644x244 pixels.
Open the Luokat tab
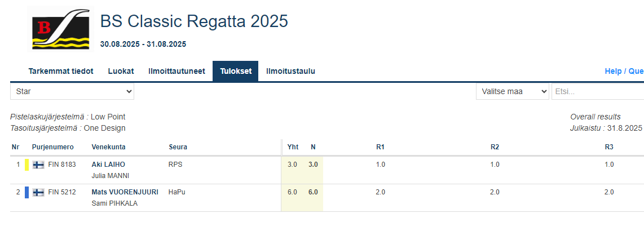121,72
